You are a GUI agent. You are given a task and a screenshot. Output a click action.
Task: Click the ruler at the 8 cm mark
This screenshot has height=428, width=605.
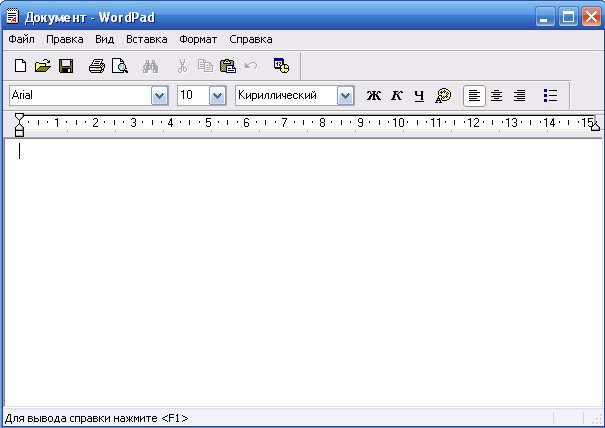[x=322, y=123]
